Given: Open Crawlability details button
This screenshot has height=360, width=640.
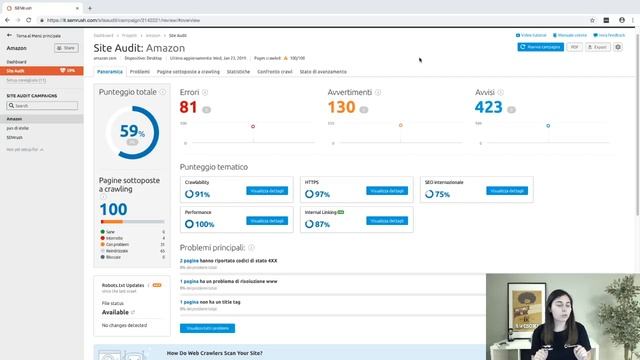Looking at the screenshot, I should (267, 191).
